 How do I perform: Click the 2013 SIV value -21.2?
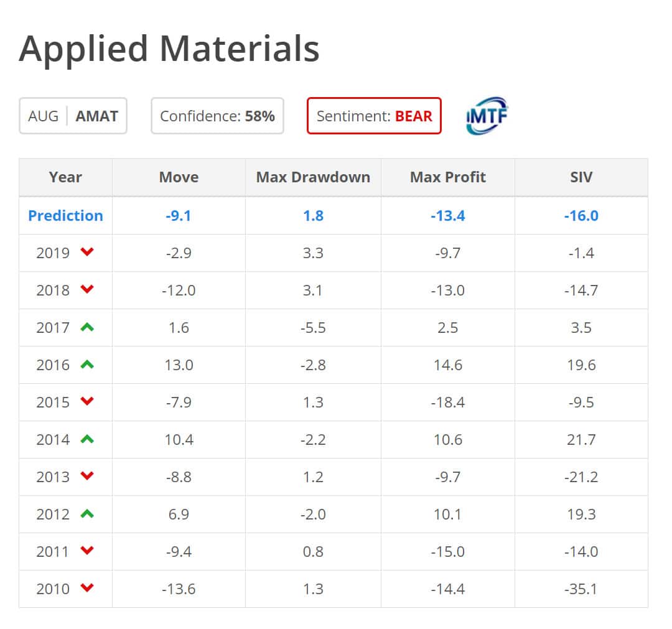point(581,477)
